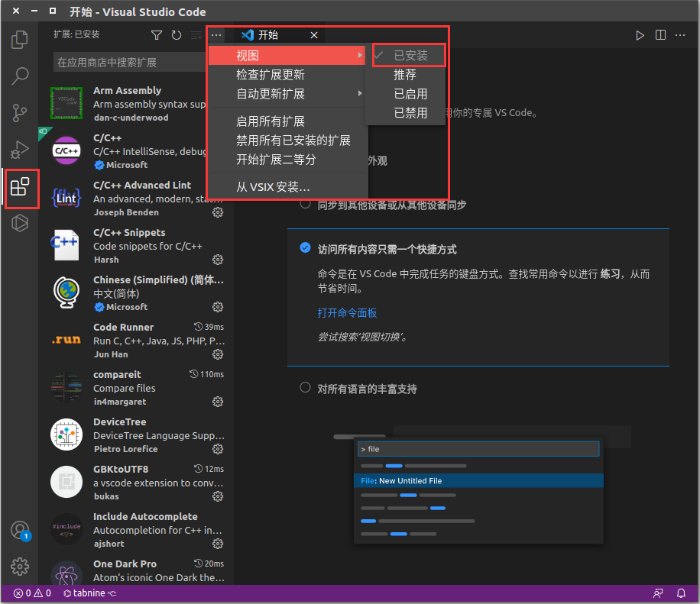Image resolution: width=700 pixels, height=604 pixels.
Task: Click the GBKtoUTF8 extension name
Action: (x=121, y=469)
